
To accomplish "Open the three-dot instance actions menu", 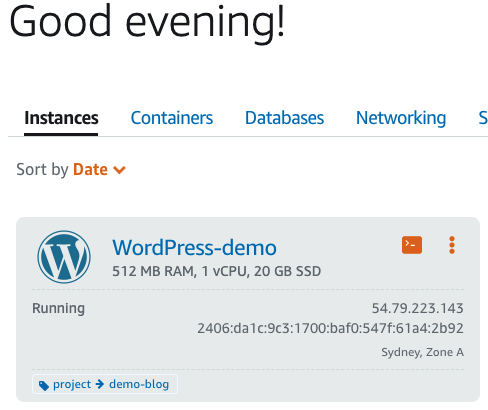I will (452, 245).
